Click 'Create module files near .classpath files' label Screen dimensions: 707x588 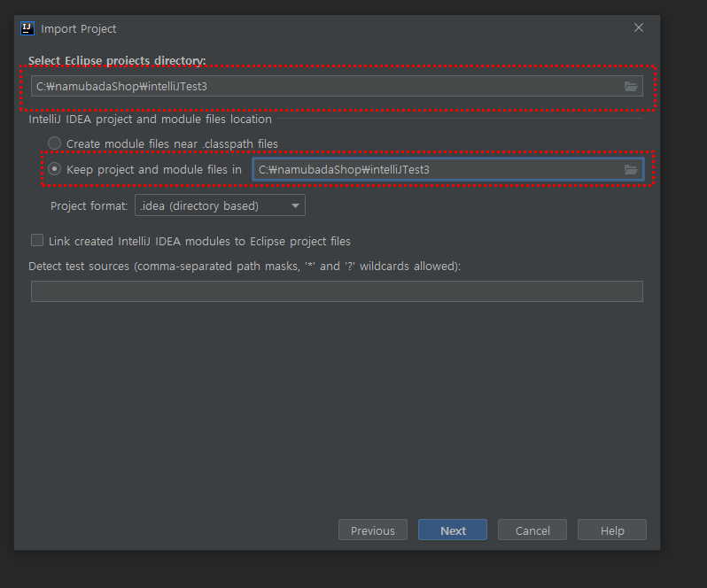tap(172, 143)
